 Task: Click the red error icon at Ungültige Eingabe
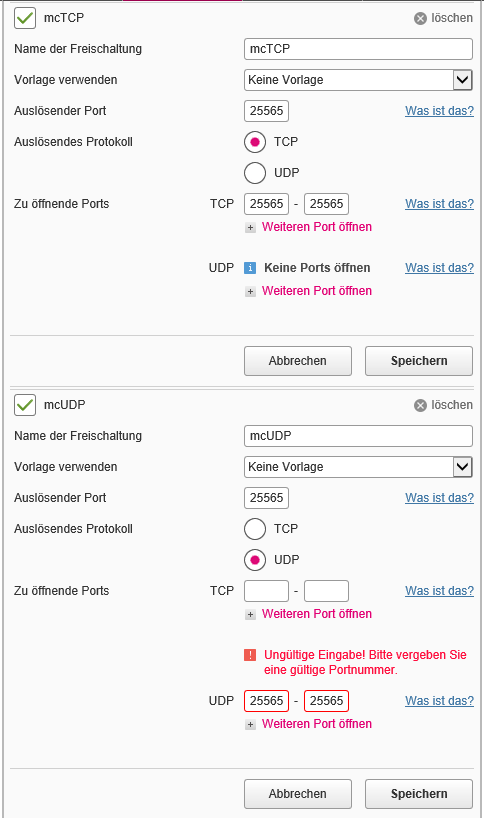[x=250, y=655]
